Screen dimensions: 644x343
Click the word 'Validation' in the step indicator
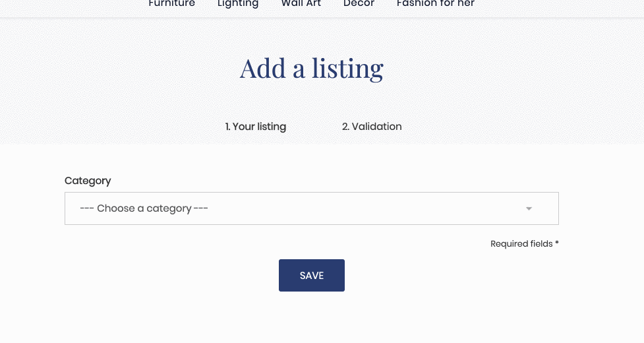376,127
